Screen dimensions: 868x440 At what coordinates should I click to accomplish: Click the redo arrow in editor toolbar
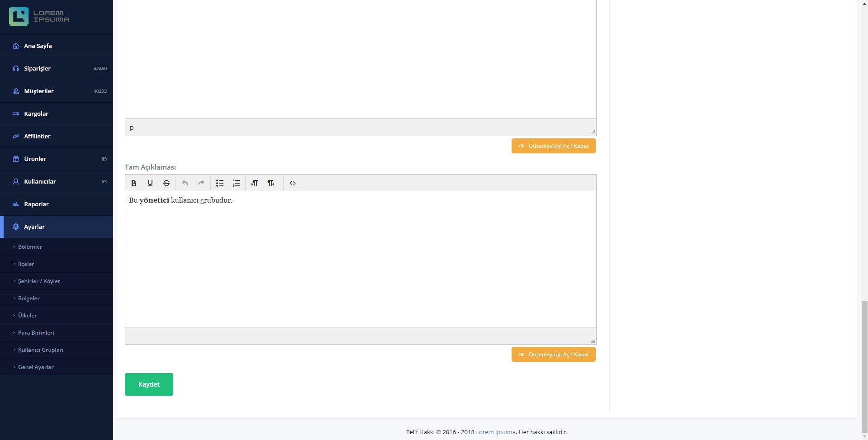tap(201, 183)
